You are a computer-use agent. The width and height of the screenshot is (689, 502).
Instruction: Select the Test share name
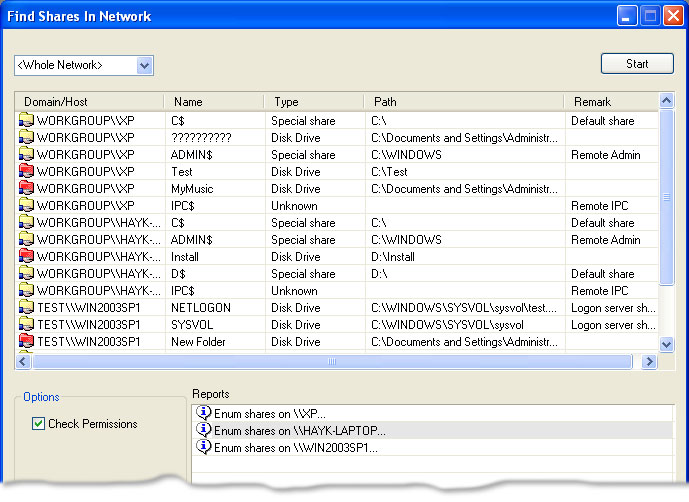click(181, 171)
